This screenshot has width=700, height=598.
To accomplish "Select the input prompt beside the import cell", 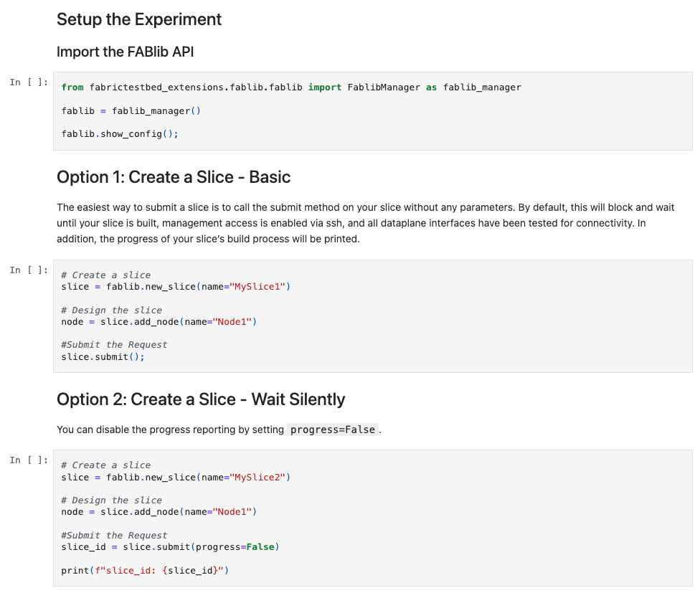I will click(29, 82).
